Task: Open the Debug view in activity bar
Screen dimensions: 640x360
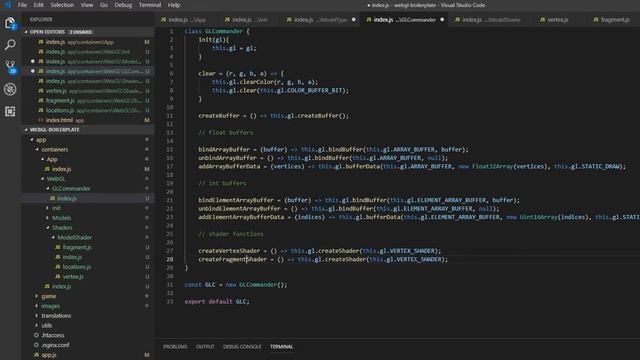Action: [x=10, y=89]
